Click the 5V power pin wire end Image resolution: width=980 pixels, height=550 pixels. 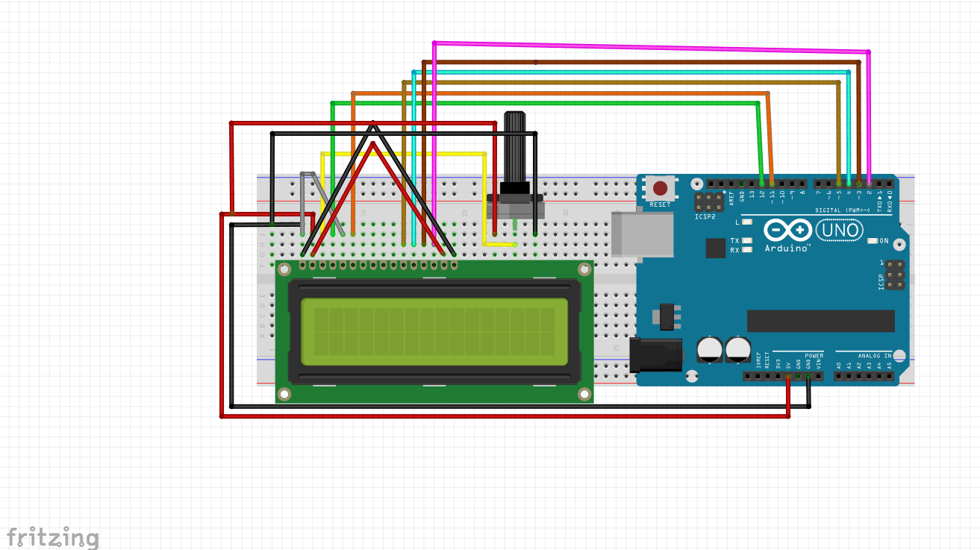(x=788, y=376)
